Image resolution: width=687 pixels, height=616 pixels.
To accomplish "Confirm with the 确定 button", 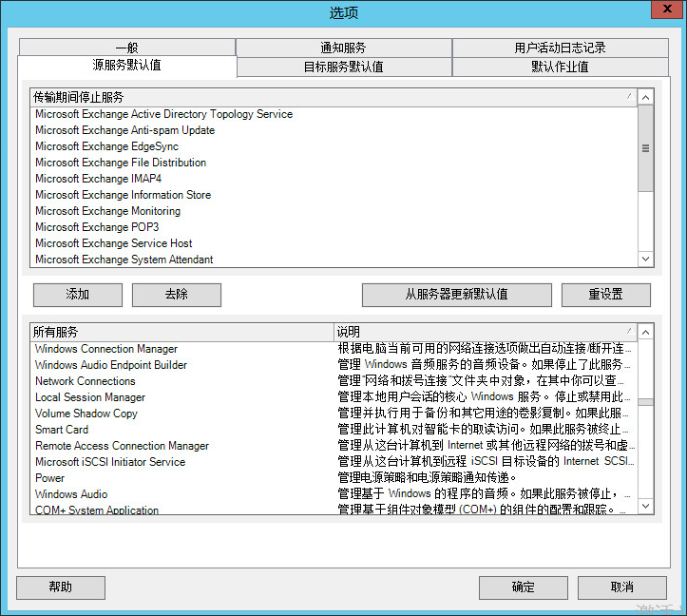I will tap(523, 587).
